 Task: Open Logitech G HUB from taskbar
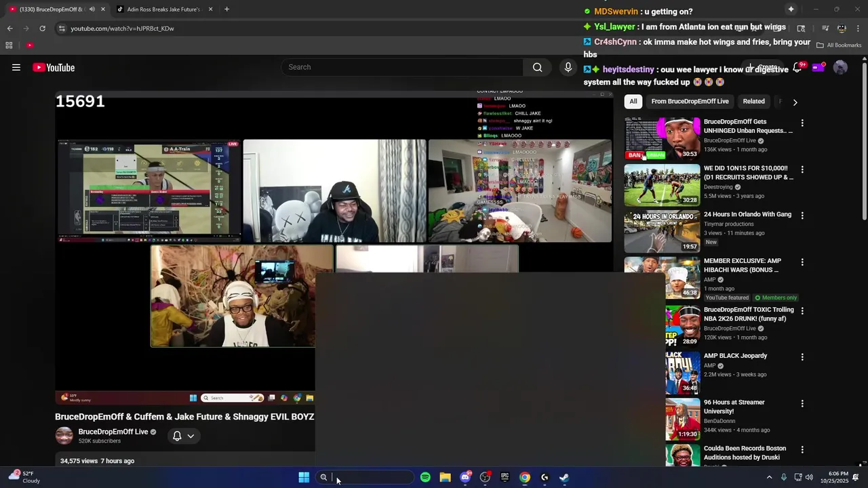pyautogui.click(x=545, y=477)
